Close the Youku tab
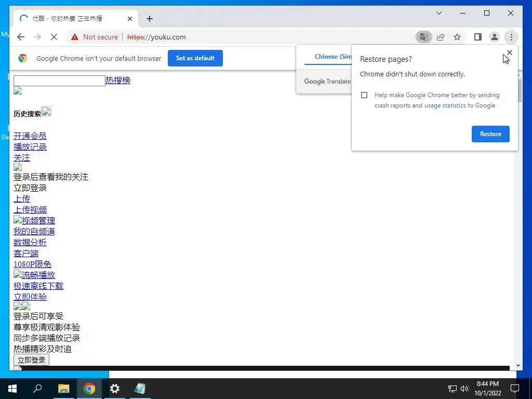The width and height of the screenshot is (532, 399). [129, 19]
